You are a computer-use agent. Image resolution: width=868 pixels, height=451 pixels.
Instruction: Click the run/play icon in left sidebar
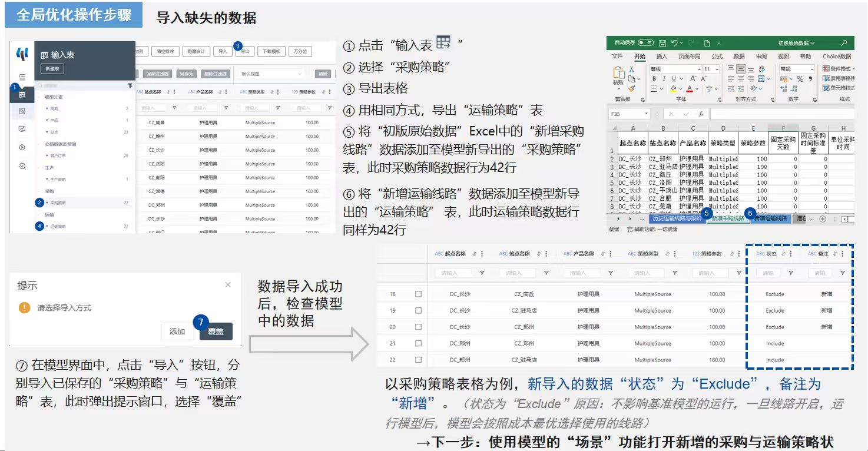(22, 147)
